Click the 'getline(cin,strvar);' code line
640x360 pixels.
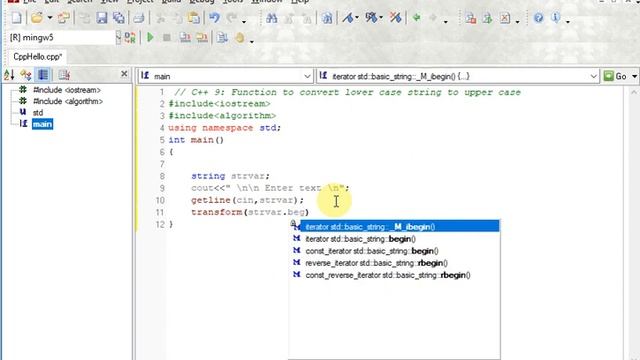[x=247, y=200]
